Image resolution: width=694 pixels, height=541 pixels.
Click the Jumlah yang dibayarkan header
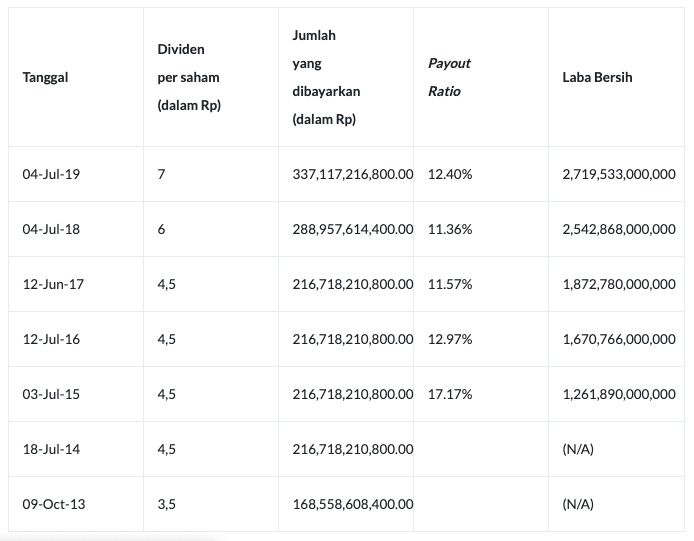(x=326, y=77)
